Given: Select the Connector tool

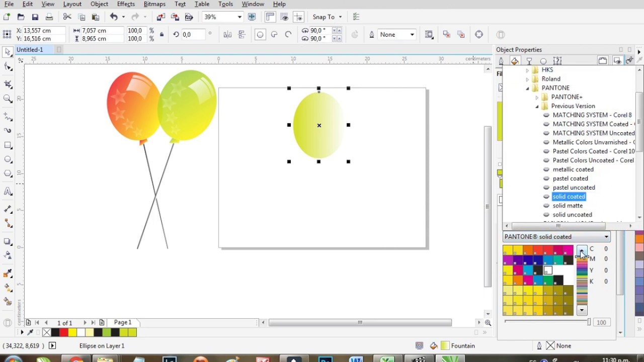Looking at the screenshot, I should 8,224.
